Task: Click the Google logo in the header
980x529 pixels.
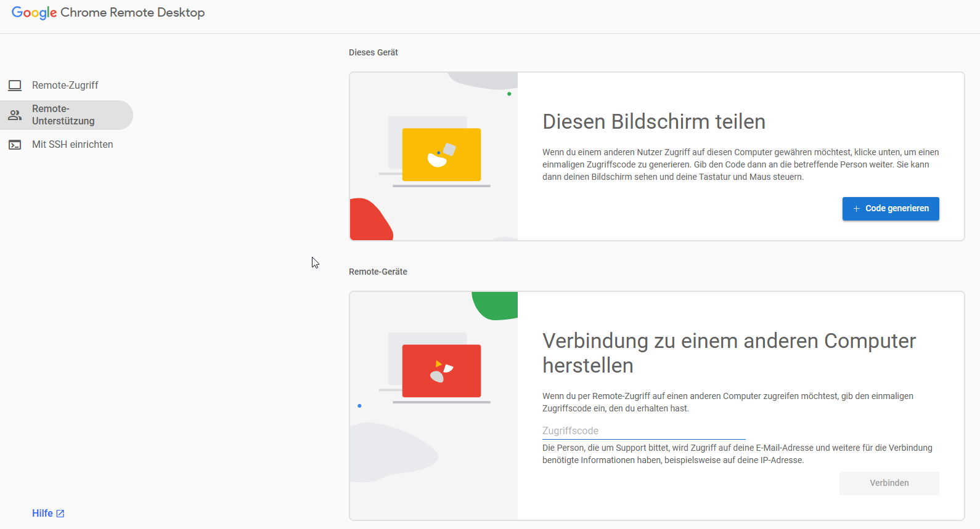Action: (34, 13)
